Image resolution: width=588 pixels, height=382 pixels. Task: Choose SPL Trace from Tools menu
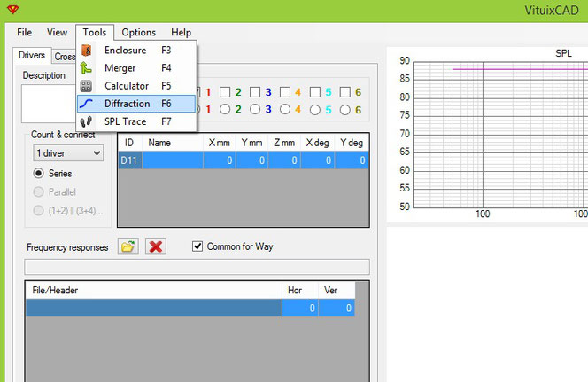tap(136, 121)
